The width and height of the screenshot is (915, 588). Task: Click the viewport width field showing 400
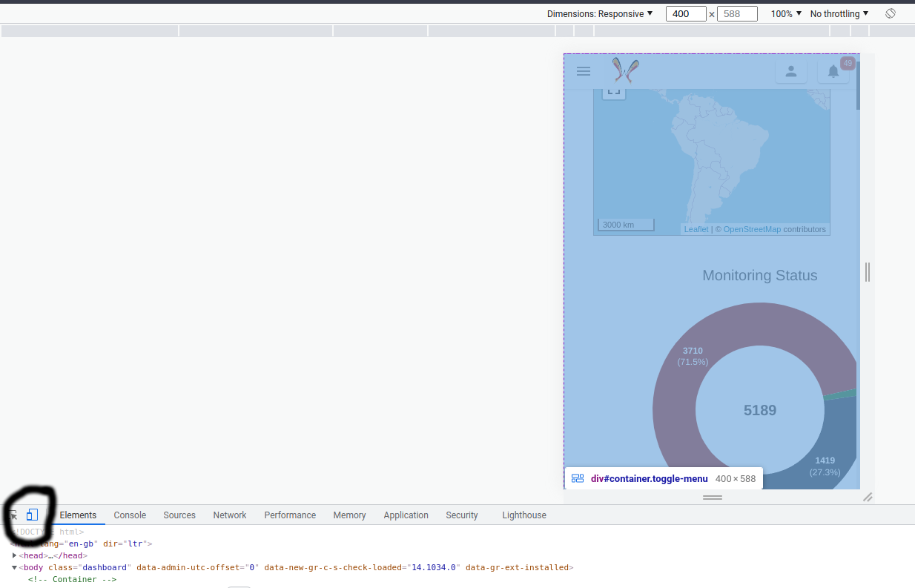686,13
